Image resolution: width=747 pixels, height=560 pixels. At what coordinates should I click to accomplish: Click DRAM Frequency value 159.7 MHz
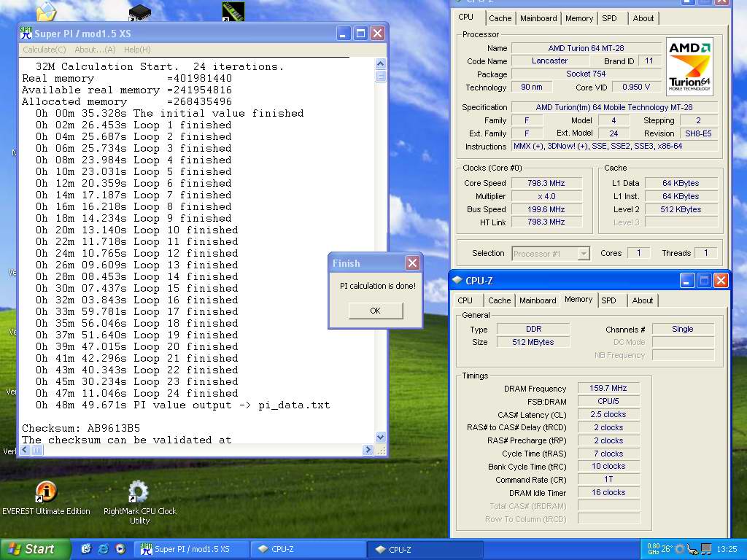[x=608, y=388]
